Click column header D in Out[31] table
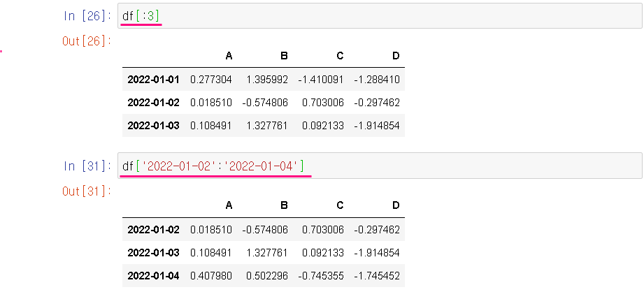Image resolution: width=644 pixels, height=292 pixels. (x=396, y=205)
